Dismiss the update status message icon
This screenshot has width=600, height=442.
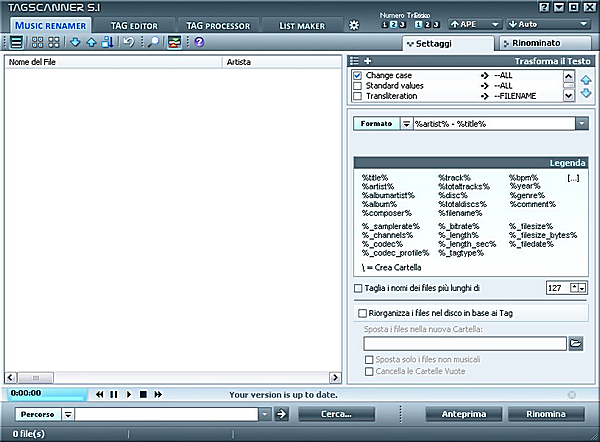click(x=572, y=395)
